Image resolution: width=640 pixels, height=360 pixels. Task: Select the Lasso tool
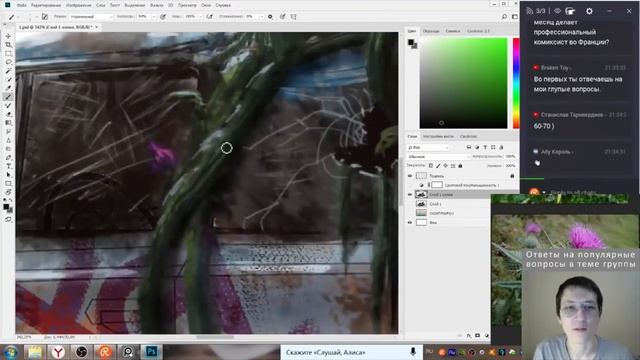point(9,62)
